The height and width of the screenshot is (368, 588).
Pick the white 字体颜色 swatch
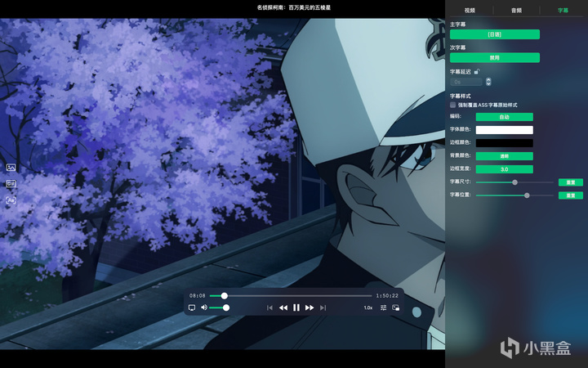click(505, 130)
